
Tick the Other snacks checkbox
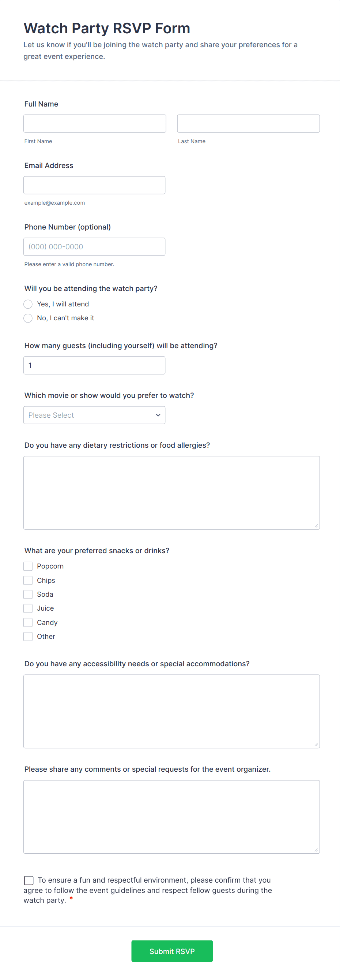(28, 637)
